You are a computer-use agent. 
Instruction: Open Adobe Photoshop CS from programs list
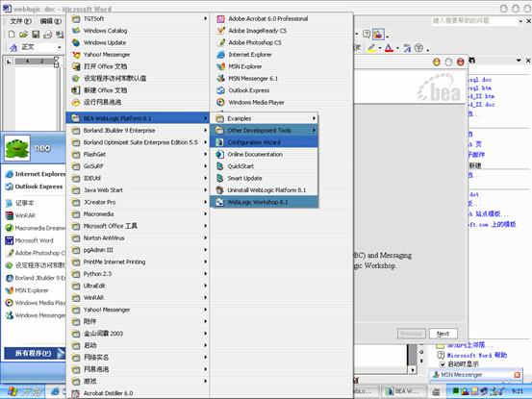(x=255, y=42)
